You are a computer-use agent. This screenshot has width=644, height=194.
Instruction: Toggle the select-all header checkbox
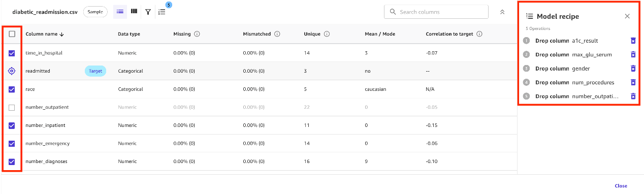pos(12,34)
